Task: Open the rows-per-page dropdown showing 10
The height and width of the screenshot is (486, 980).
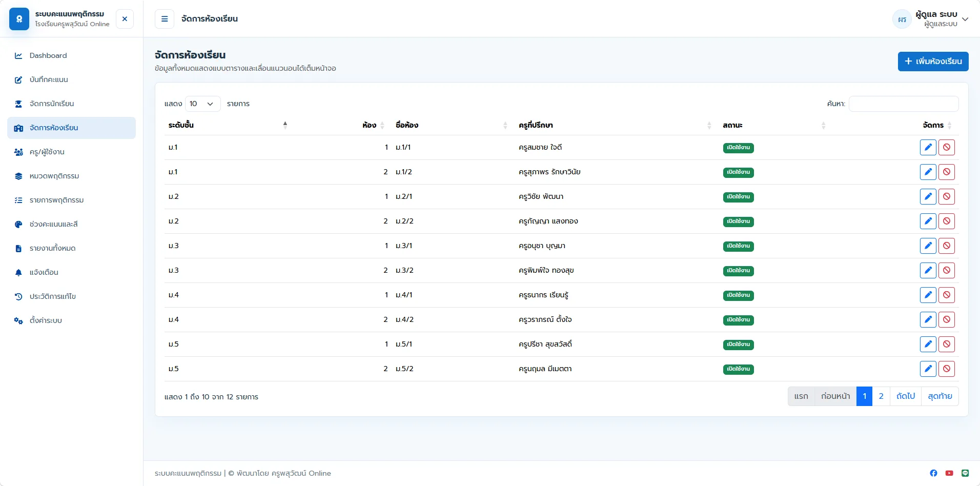Action: click(x=202, y=104)
